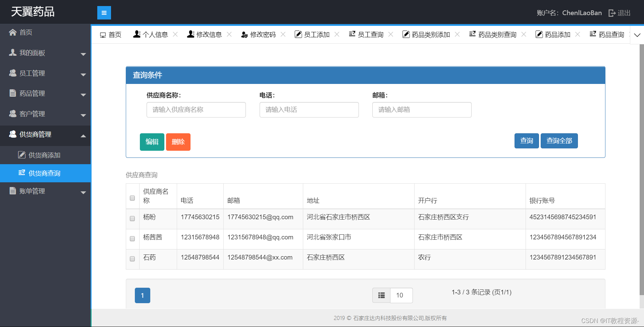Open the page size selector showing 10
Screen dimensions: 644x327
tap(401, 295)
